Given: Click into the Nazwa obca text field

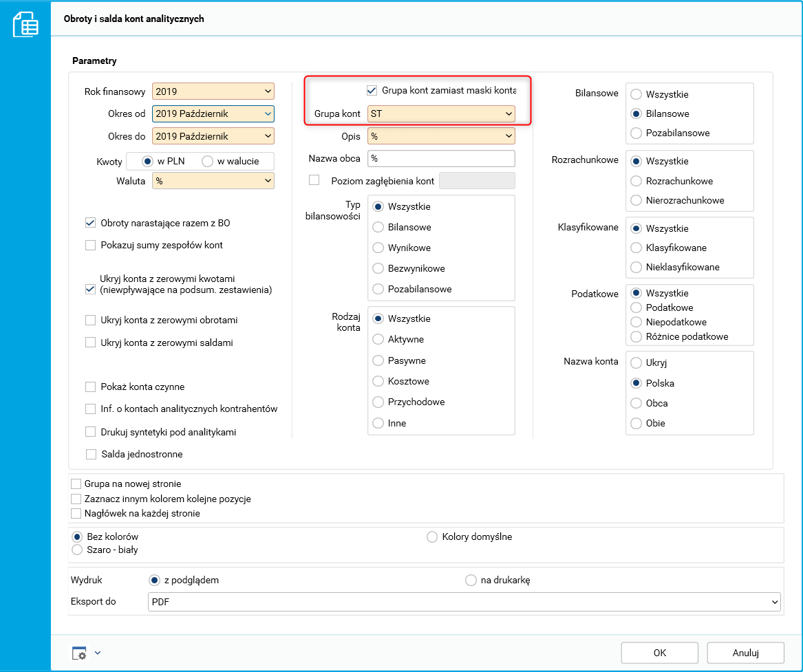Looking at the screenshot, I should (x=441, y=158).
